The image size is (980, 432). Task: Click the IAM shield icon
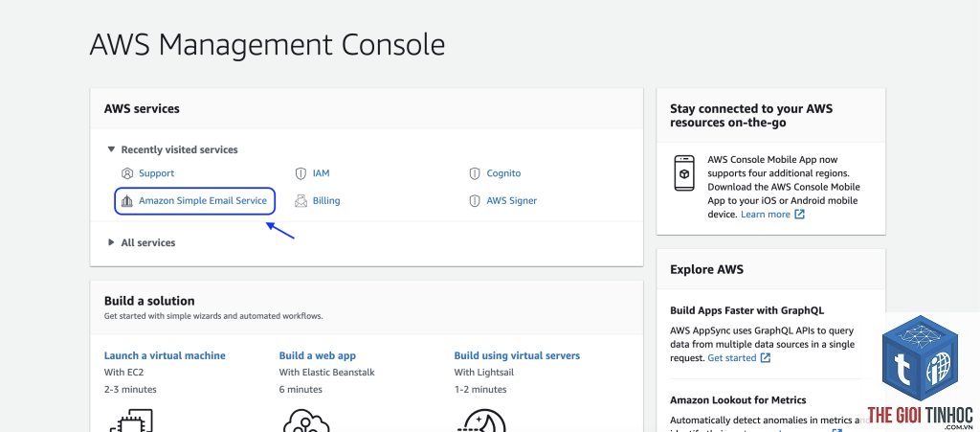click(301, 173)
